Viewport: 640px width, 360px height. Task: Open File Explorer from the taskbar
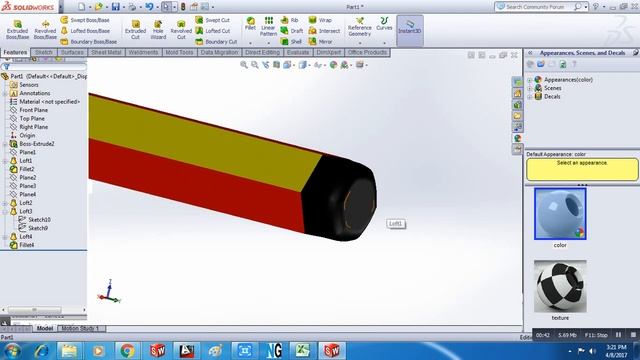[x=69, y=351]
